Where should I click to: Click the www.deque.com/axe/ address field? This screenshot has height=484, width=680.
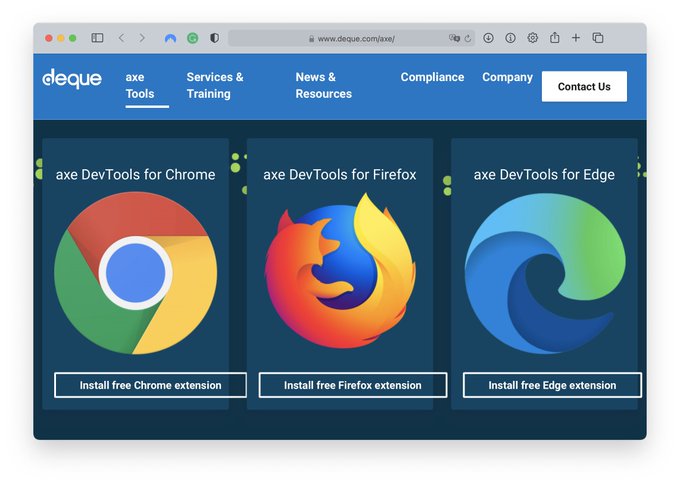(x=351, y=39)
